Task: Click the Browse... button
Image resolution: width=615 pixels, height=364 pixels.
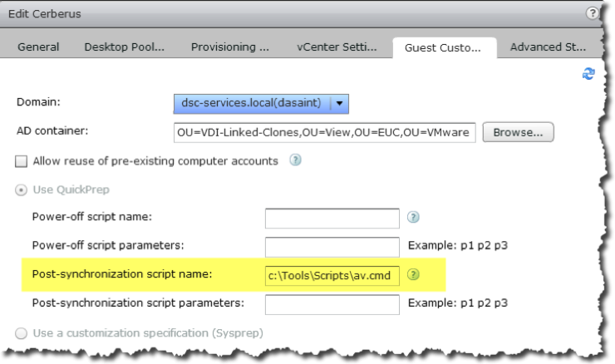Action: pos(518,132)
